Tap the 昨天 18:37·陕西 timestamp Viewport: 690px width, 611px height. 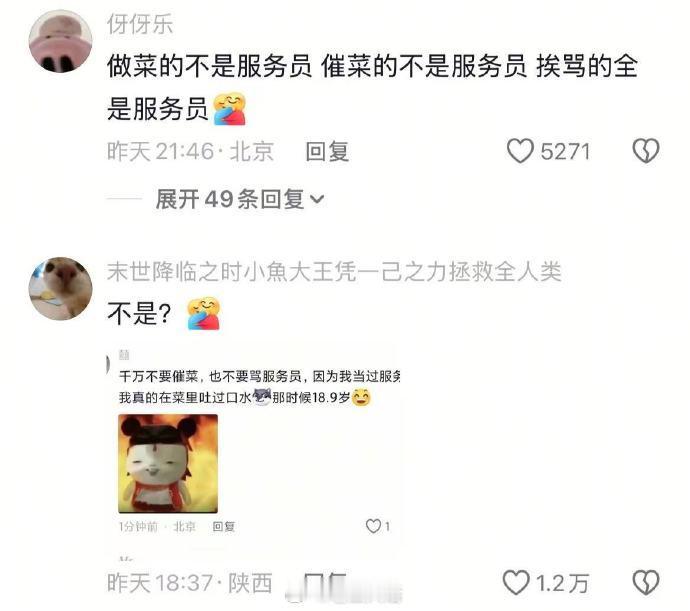coord(190,583)
